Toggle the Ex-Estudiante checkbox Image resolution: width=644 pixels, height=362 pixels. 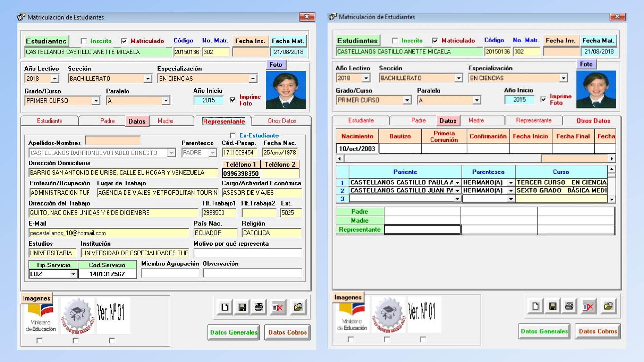click(233, 135)
